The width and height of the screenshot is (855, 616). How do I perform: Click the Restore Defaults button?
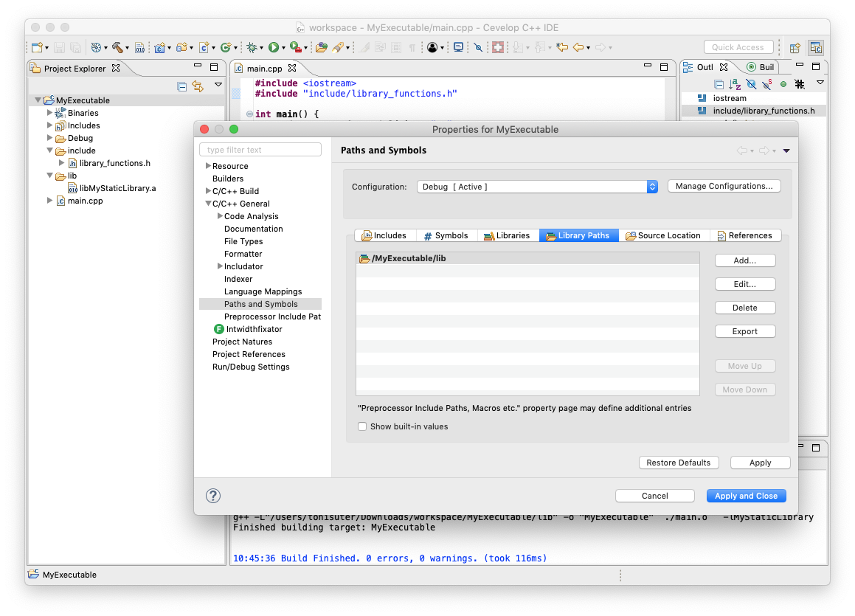[x=679, y=463]
